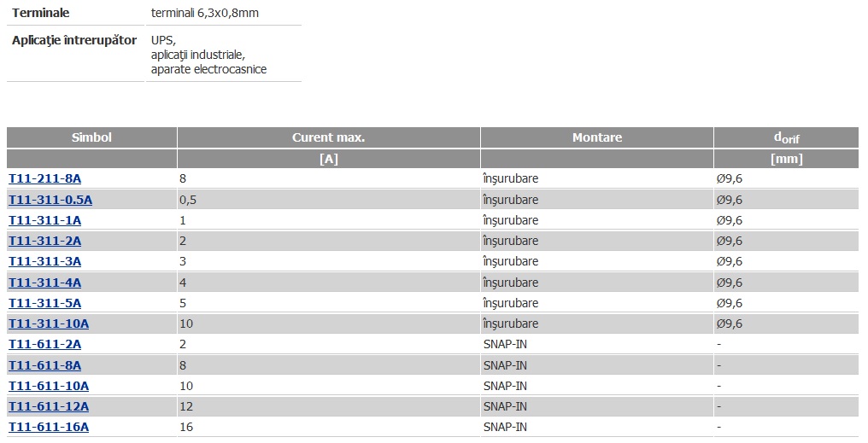868x443 pixels.
Task: Follow the T11-611-8A link
Action: tap(44, 365)
